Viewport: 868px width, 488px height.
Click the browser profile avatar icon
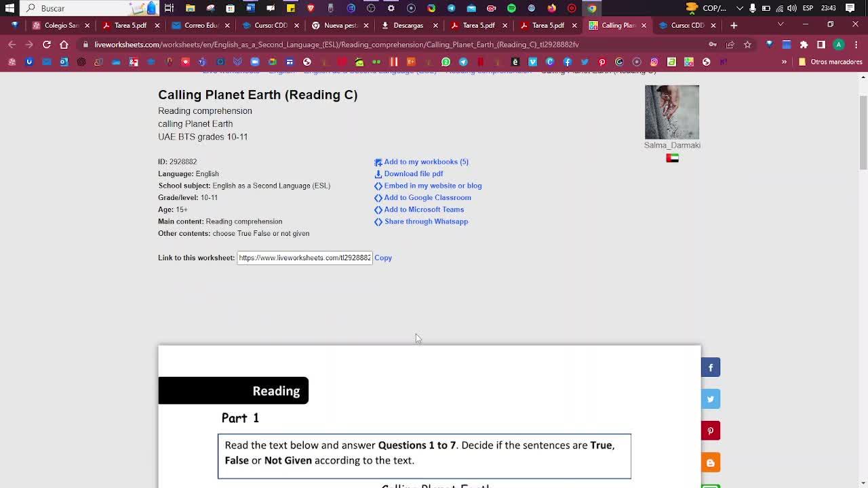[x=838, y=45]
